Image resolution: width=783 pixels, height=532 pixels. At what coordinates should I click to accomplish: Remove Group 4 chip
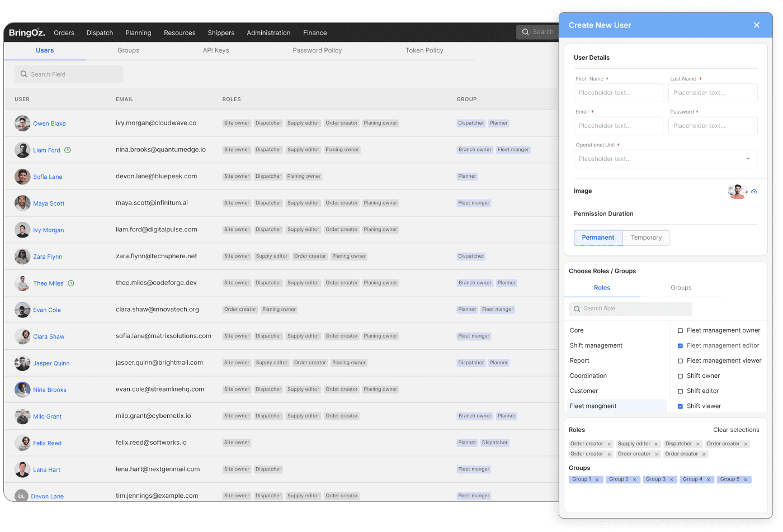(x=708, y=479)
